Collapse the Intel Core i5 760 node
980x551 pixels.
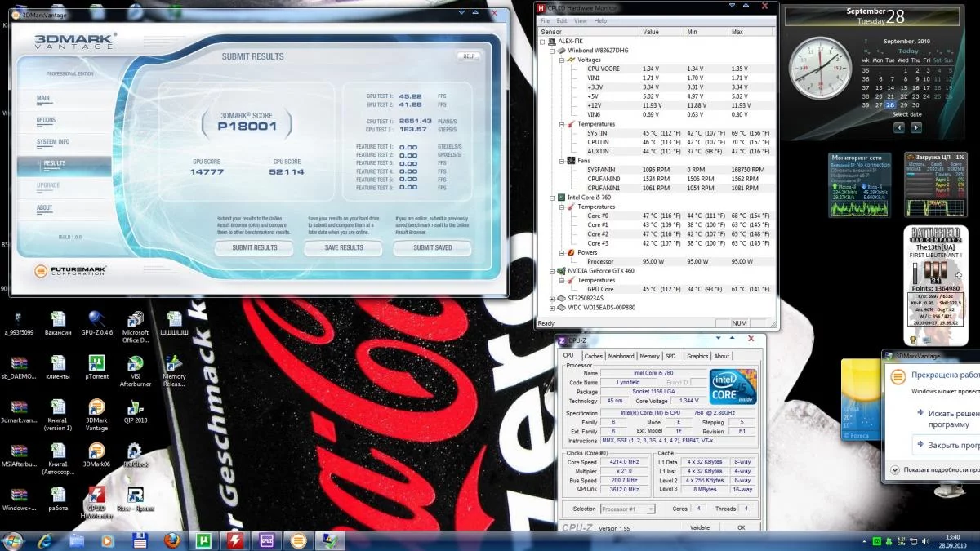tap(552, 198)
